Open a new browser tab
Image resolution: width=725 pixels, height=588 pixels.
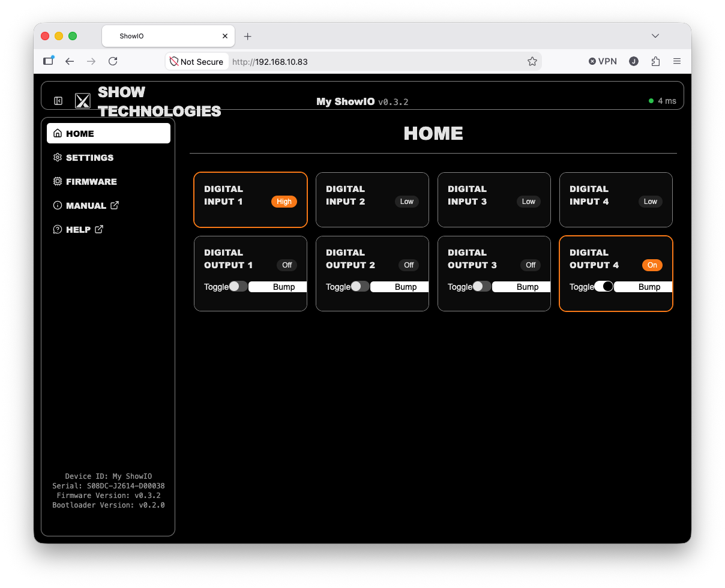247,36
